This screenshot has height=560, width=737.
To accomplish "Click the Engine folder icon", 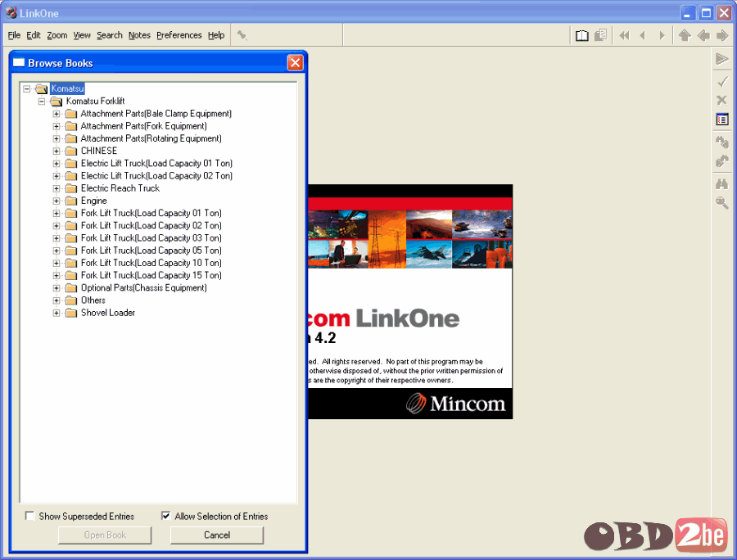I will (x=71, y=201).
